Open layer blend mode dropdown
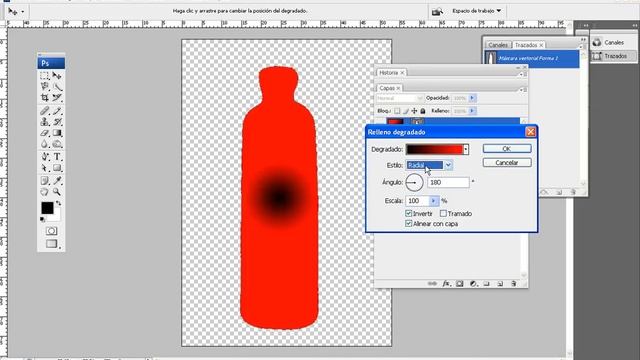 pyautogui.click(x=399, y=98)
